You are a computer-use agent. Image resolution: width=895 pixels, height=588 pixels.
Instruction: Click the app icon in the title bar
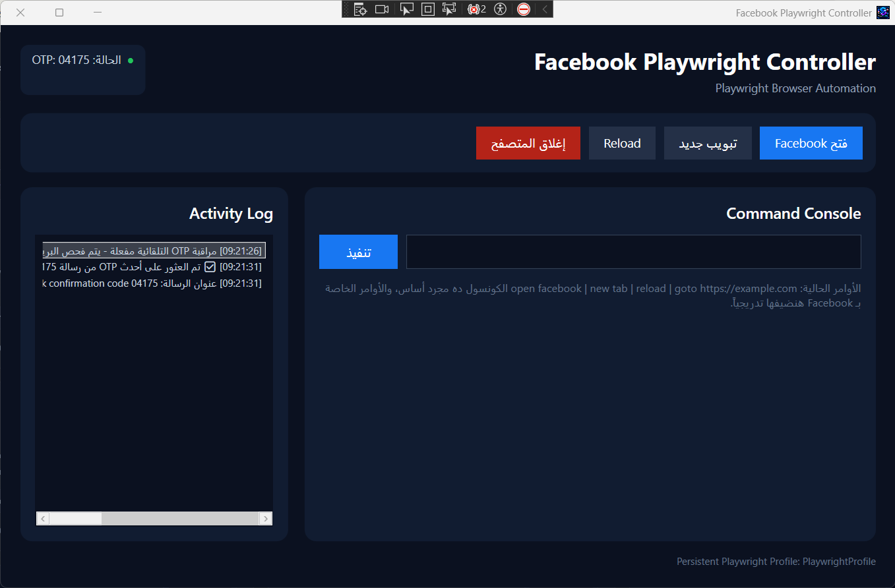[x=882, y=13]
